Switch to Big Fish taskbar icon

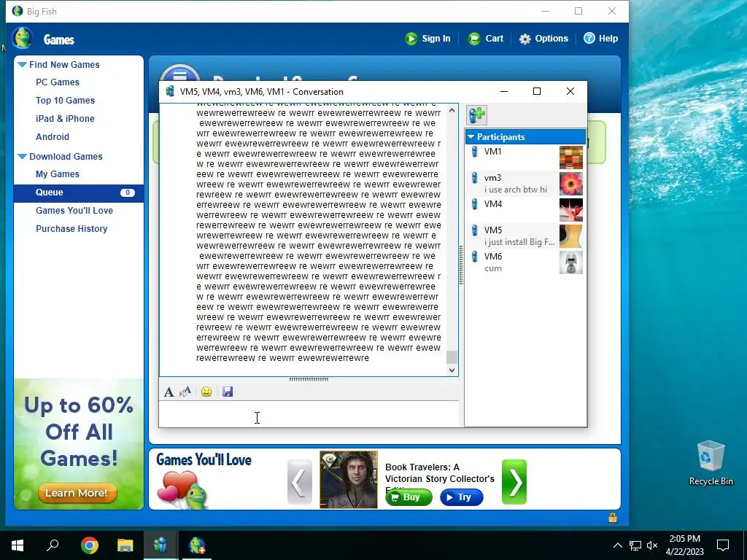click(197, 545)
